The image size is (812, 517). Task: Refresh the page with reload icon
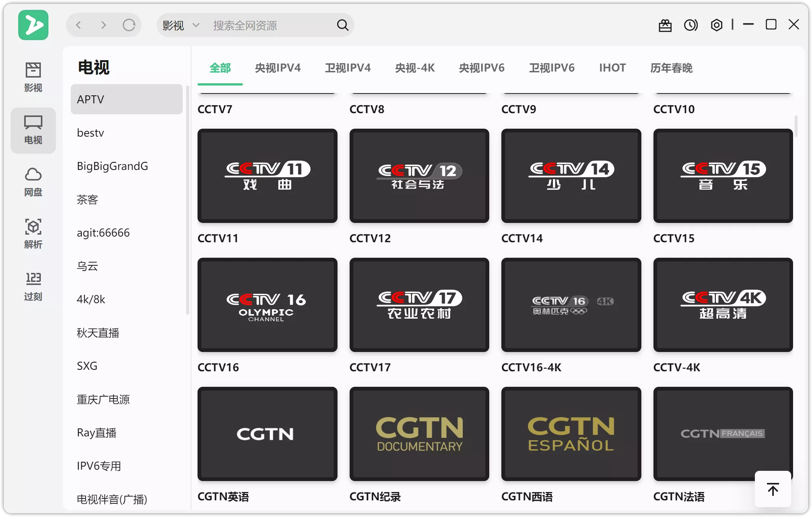coord(129,25)
